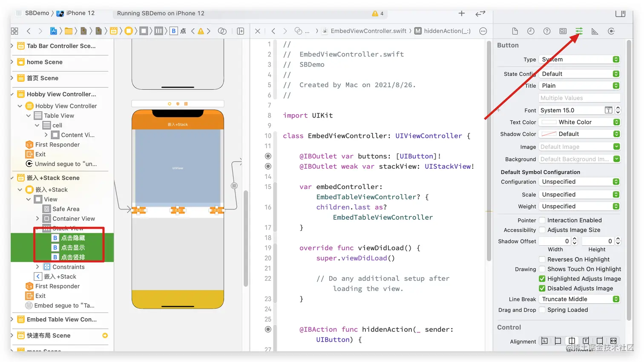
Task: Expand the Constraints item
Action: (37, 267)
